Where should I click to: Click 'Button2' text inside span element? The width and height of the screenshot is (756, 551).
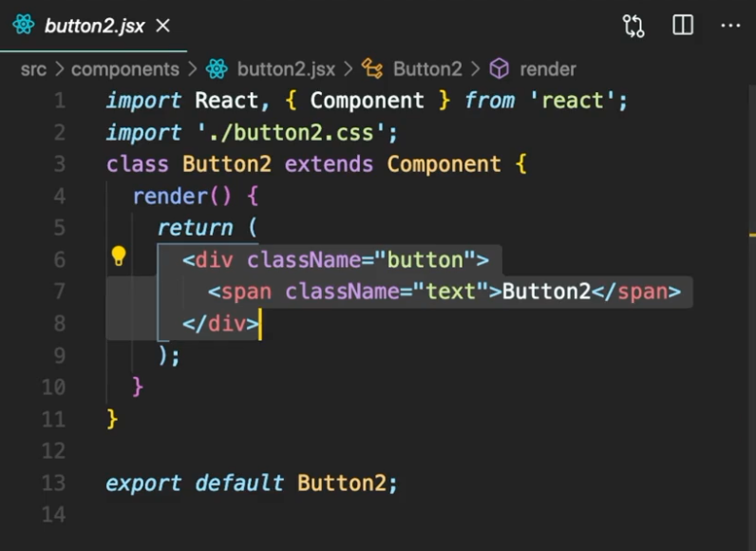546,292
